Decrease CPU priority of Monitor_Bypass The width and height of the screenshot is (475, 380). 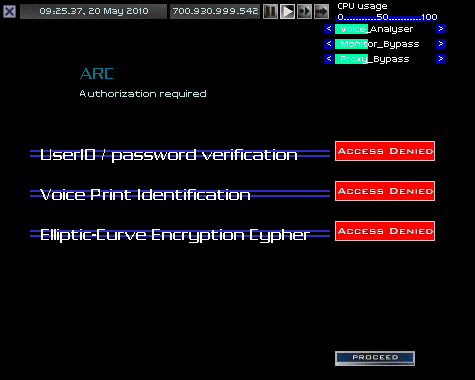[x=329, y=44]
